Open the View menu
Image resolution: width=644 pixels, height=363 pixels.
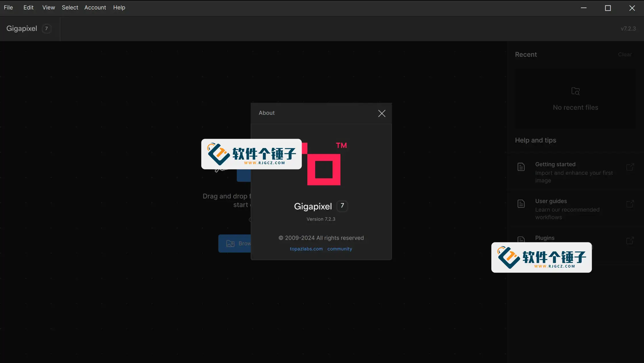[49, 7]
